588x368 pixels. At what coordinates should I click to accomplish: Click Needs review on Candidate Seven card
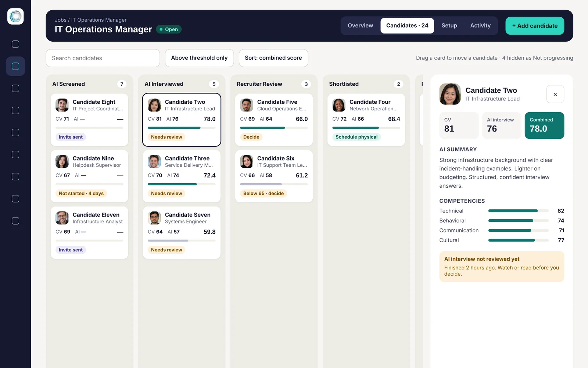click(166, 250)
